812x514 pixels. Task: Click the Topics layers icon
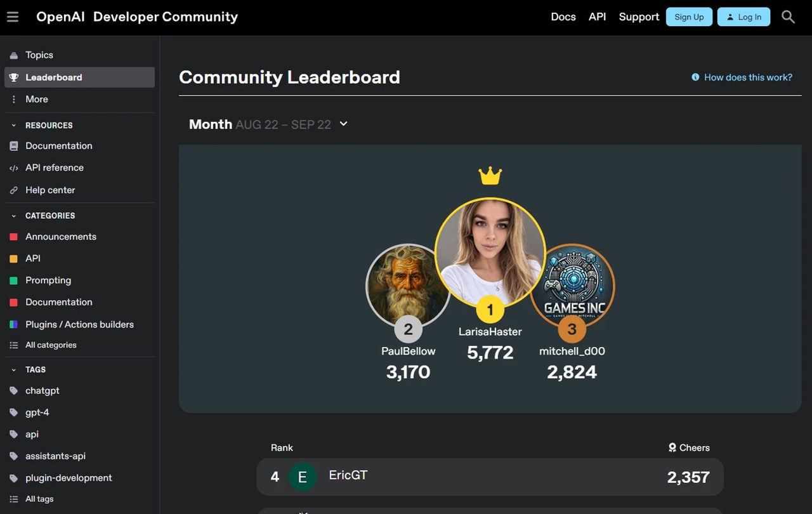tap(14, 55)
